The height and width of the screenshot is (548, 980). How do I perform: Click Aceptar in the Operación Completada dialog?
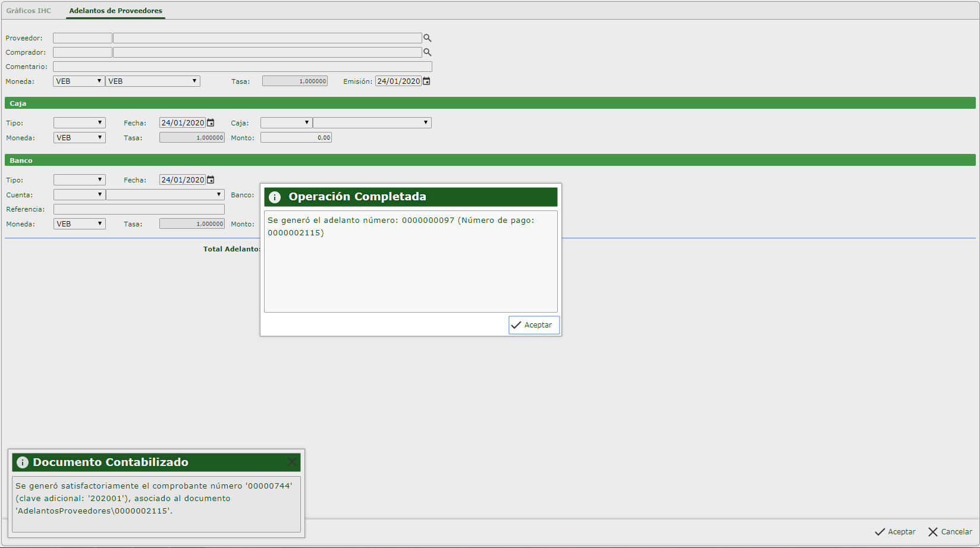click(533, 325)
